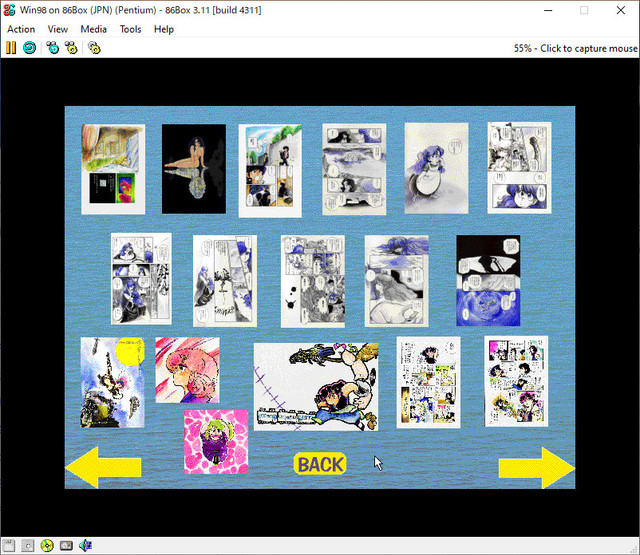Open the bottom-right colorful comic page thumbnail
Image resolution: width=640 pixels, height=555 pixels.
point(516,382)
